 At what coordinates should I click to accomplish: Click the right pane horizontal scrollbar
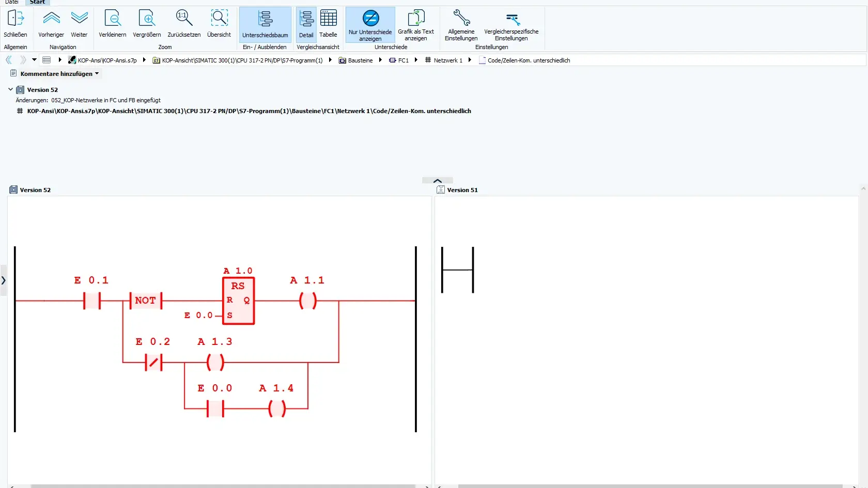click(x=650, y=486)
